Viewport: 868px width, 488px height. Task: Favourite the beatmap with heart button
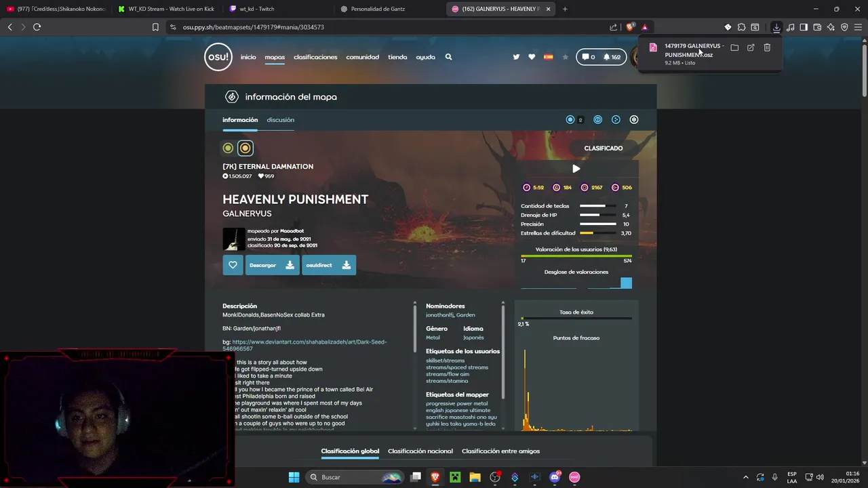tap(233, 265)
